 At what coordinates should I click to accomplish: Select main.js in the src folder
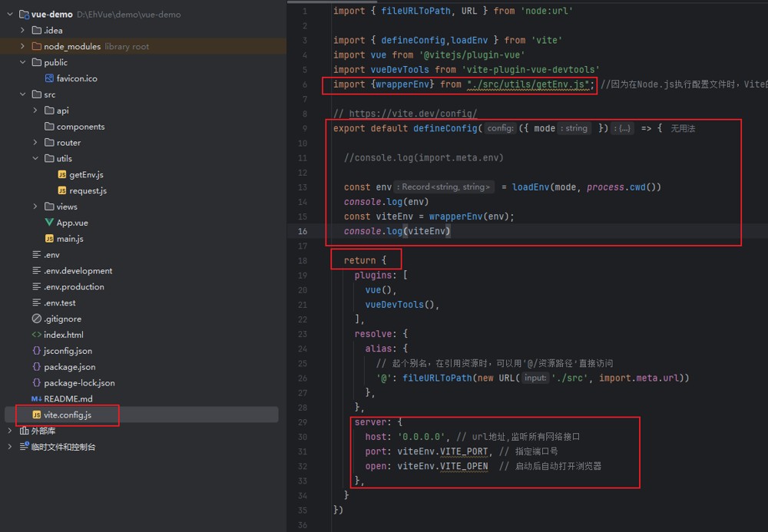pyautogui.click(x=70, y=239)
